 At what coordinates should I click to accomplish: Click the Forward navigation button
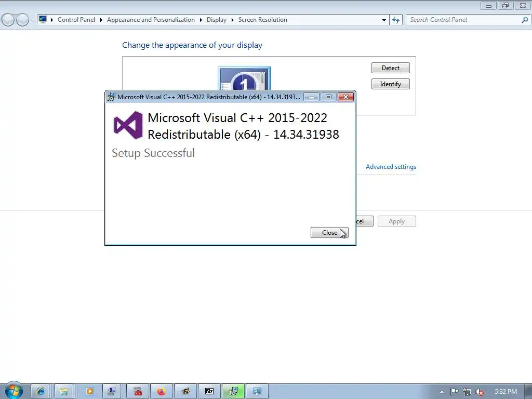(22, 20)
